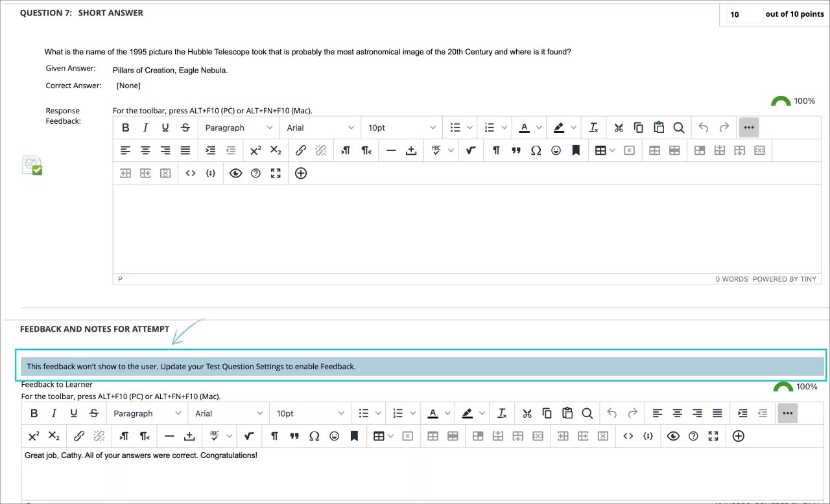830x504 pixels.
Task: Click the points input showing 10
Action: 744,14
